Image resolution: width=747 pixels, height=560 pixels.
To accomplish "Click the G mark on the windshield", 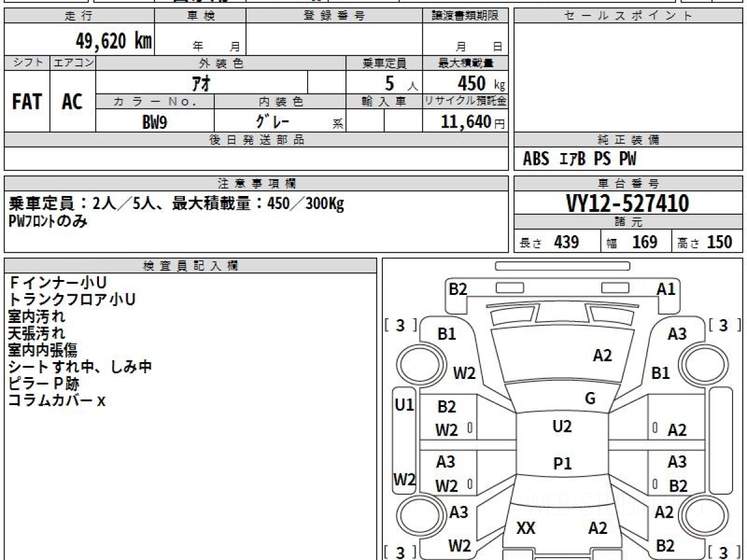I will point(590,399).
